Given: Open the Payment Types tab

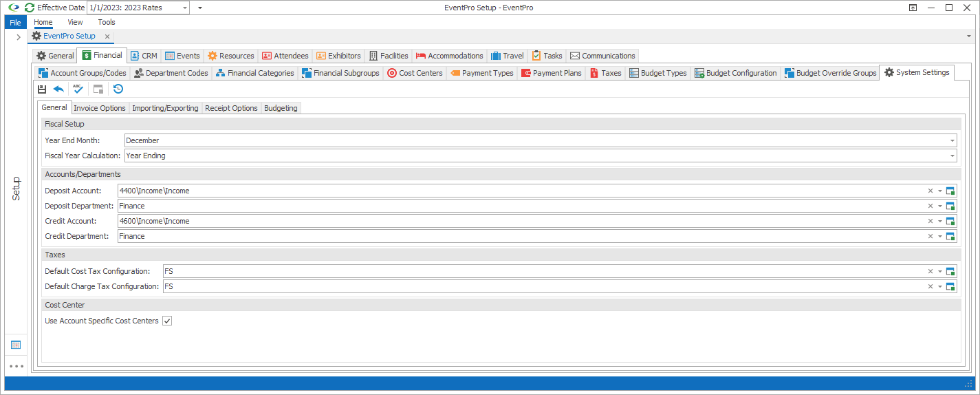Looking at the screenshot, I should [481, 73].
